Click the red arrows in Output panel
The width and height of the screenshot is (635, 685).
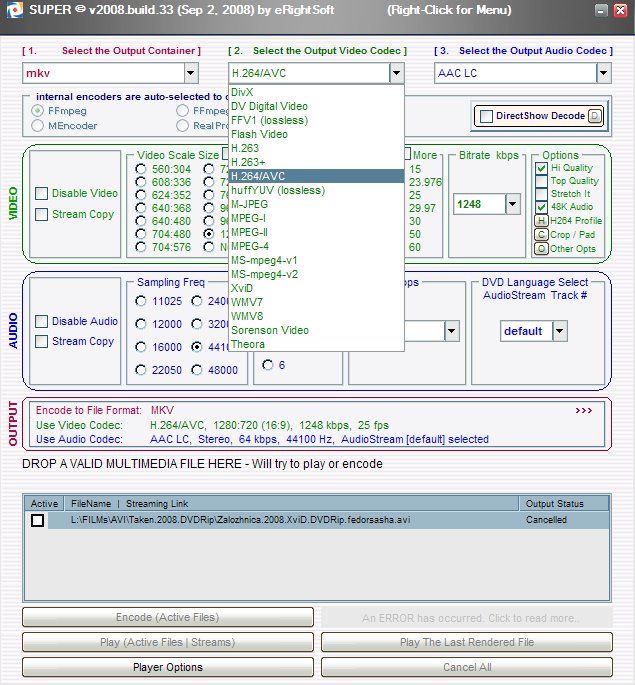tap(584, 410)
